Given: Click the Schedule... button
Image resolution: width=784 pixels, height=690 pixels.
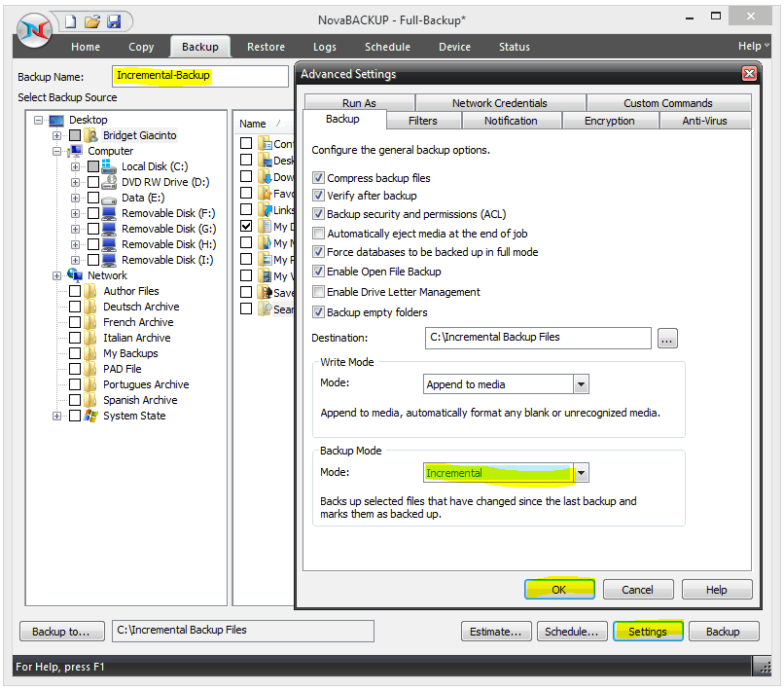Looking at the screenshot, I should tap(571, 632).
